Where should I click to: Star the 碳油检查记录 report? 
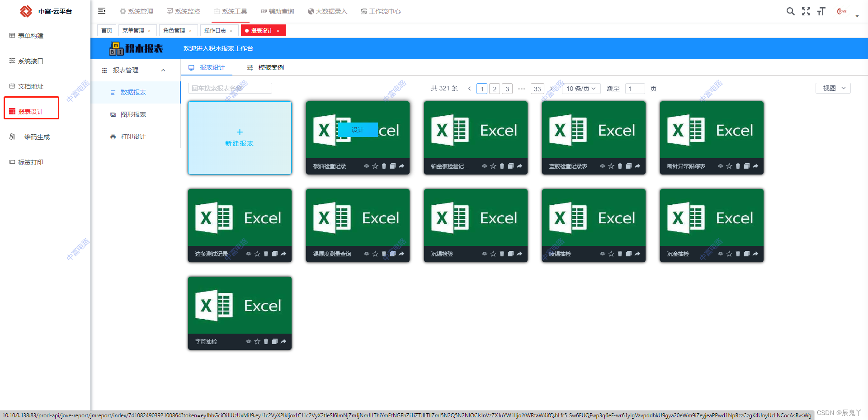pos(375,166)
